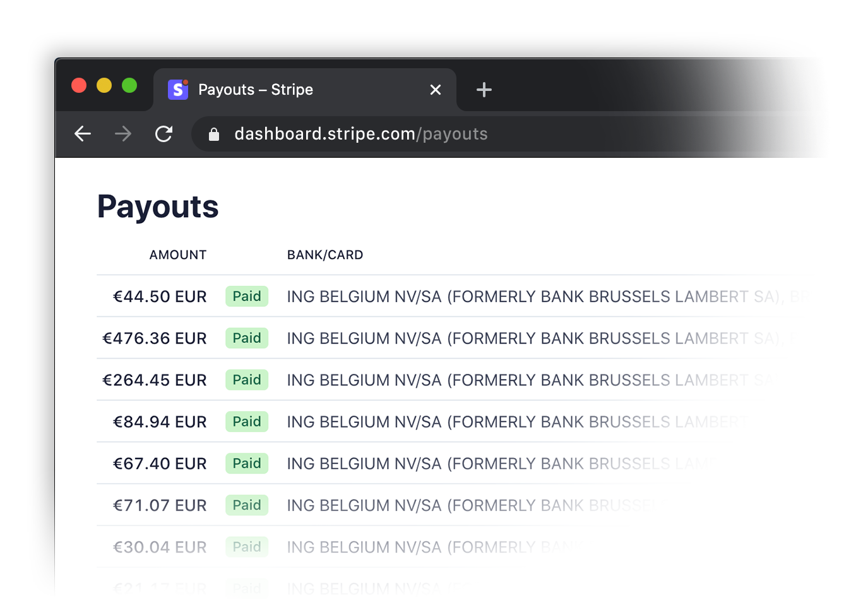Open the €30.04 EUR payout
868x605 pixels.
click(x=160, y=546)
